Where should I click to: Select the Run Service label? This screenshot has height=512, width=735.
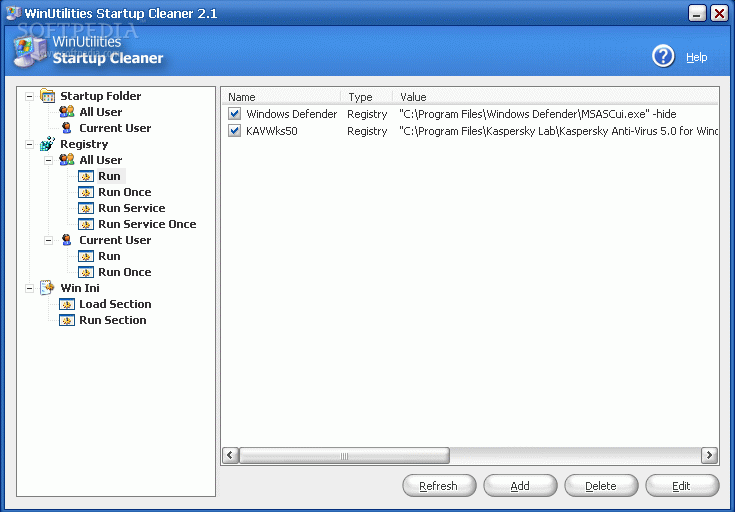pos(132,208)
